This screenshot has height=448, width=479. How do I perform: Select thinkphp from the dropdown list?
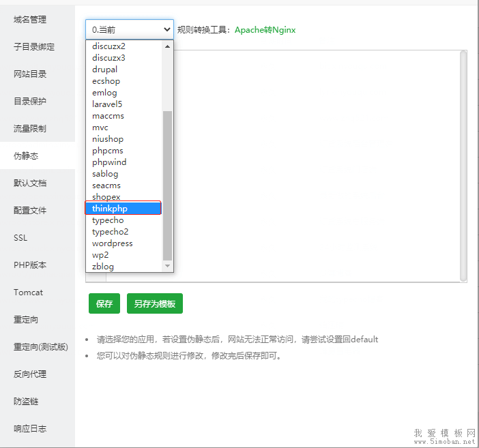point(123,209)
